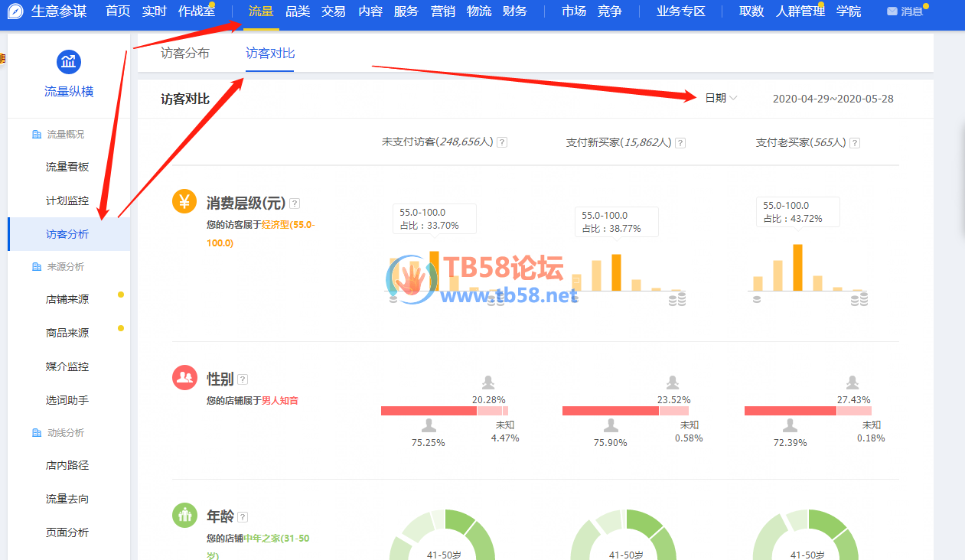
Task: Click the 未支付访客(248,656人) column header
Action: [438, 142]
